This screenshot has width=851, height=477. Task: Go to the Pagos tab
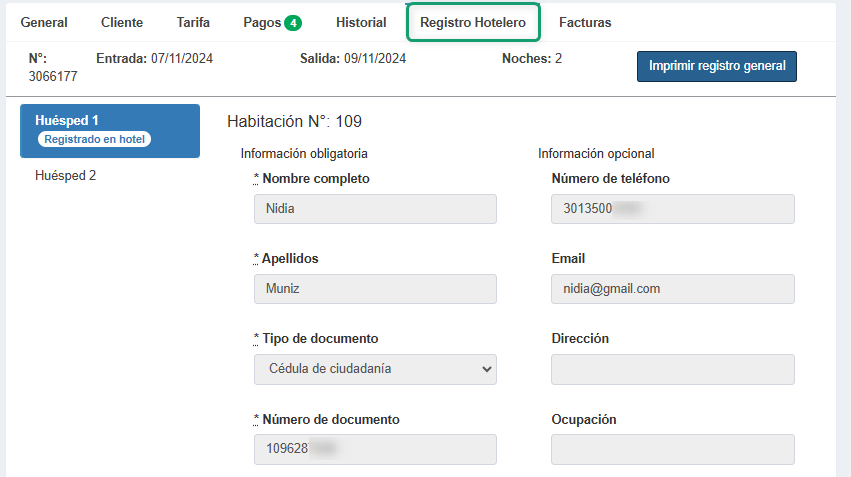coord(262,22)
